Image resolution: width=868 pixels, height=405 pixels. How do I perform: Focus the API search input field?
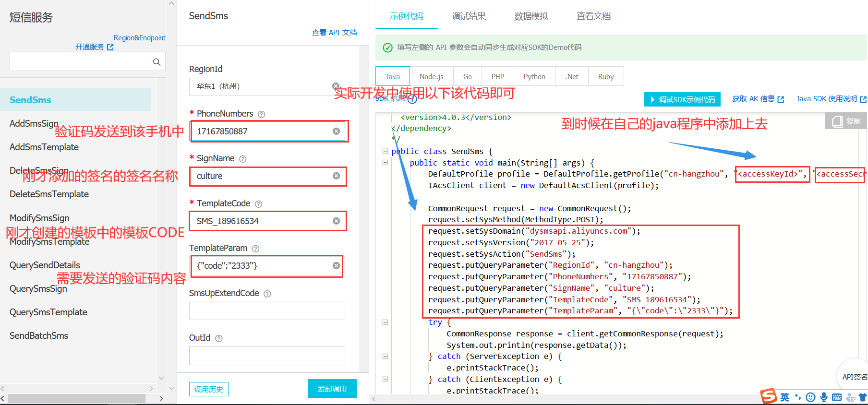(x=87, y=62)
